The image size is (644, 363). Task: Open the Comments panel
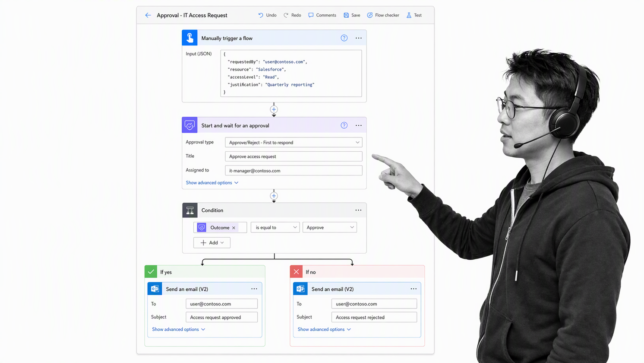pos(322,15)
